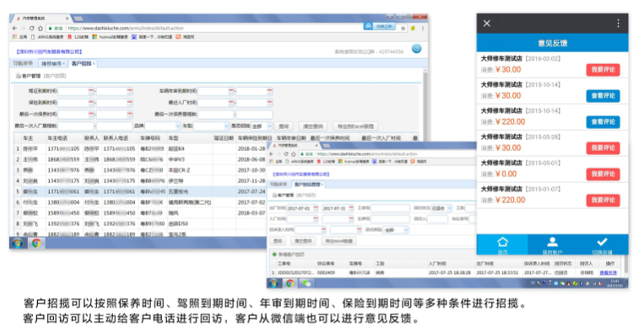Click the vertical scrollbar of the main page

point(425,106)
